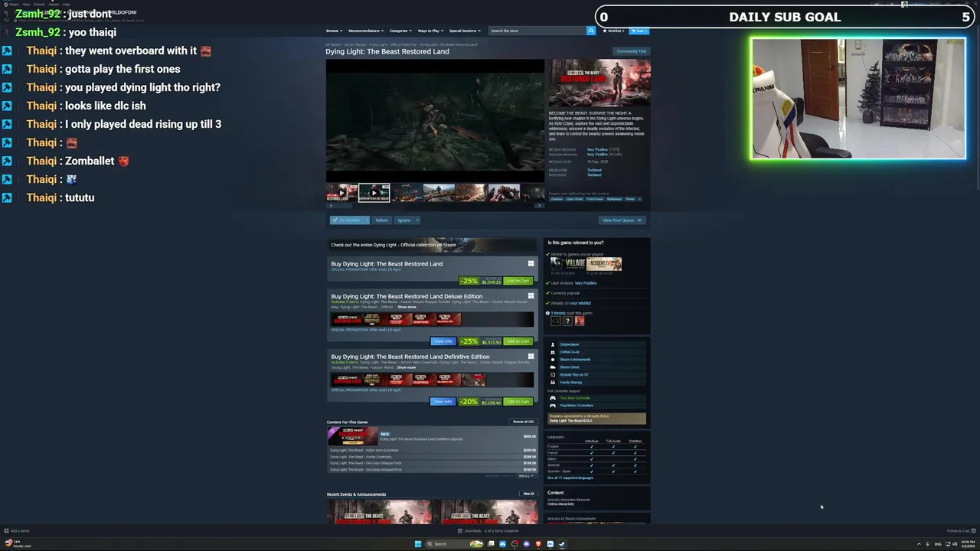Open the Resident Evil Village similar game thumbnail

coord(567,264)
